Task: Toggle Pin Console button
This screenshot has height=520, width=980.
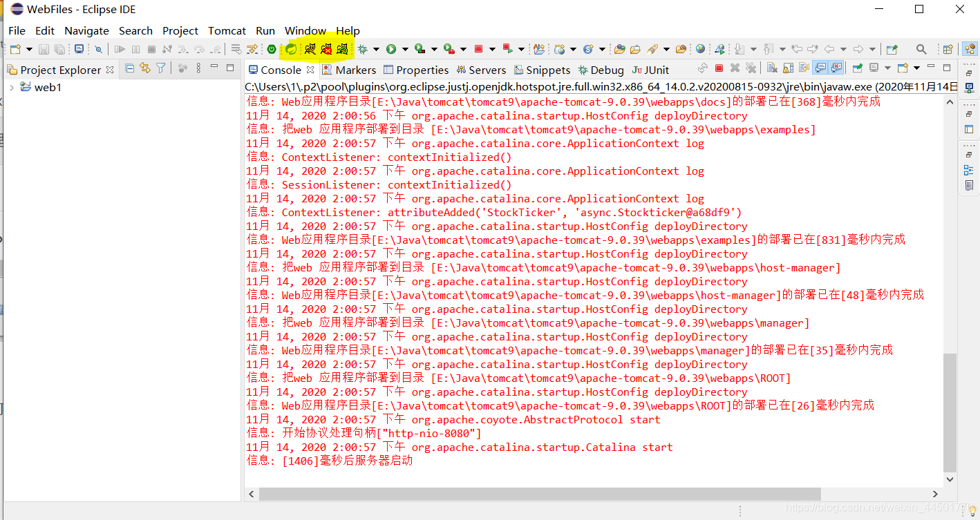Action: pyautogui.click(x=858, y=68)
